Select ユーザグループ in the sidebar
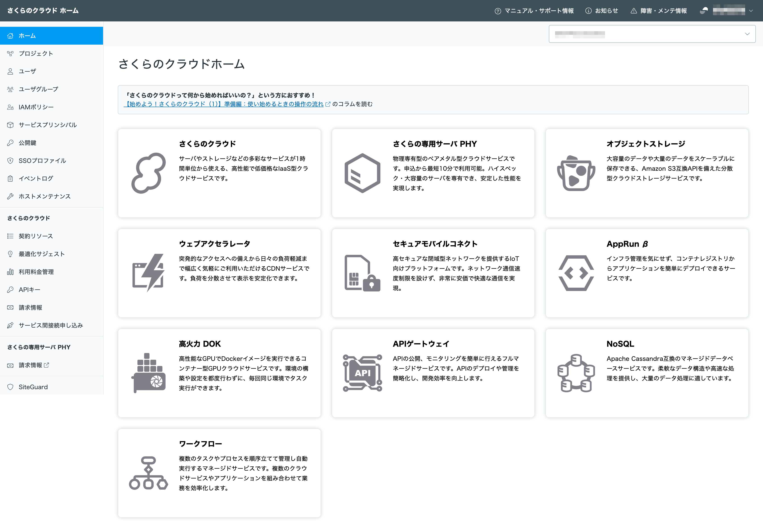 [52, 89]
